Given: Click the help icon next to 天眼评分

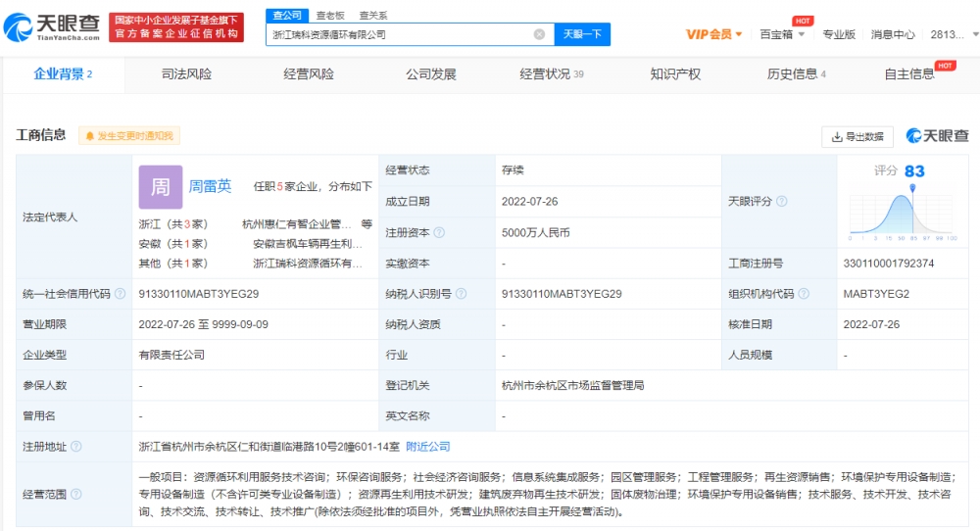Looking at the screenshot, I should tap(781, 201).
